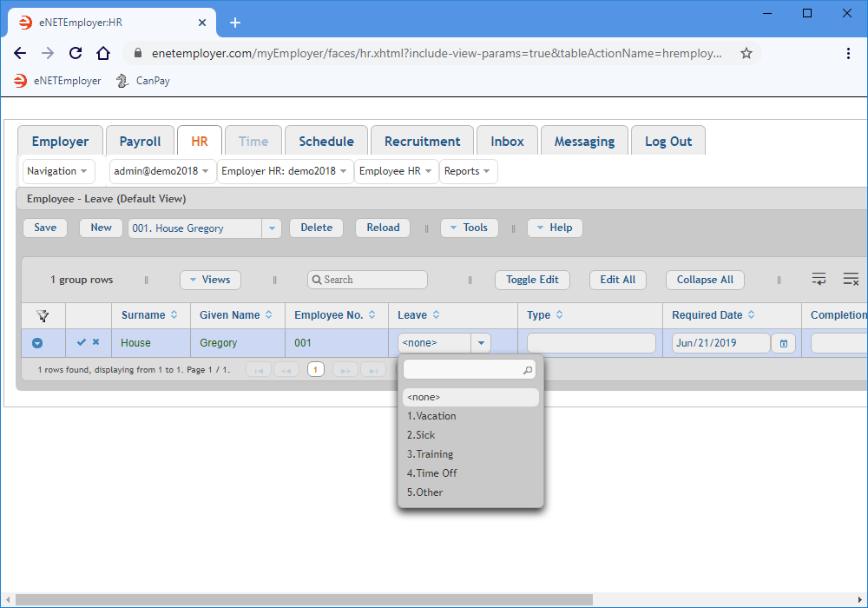868x608 pixels.
Task: Expand the Employee HR dropdown menu
Action: click(396, 171)
